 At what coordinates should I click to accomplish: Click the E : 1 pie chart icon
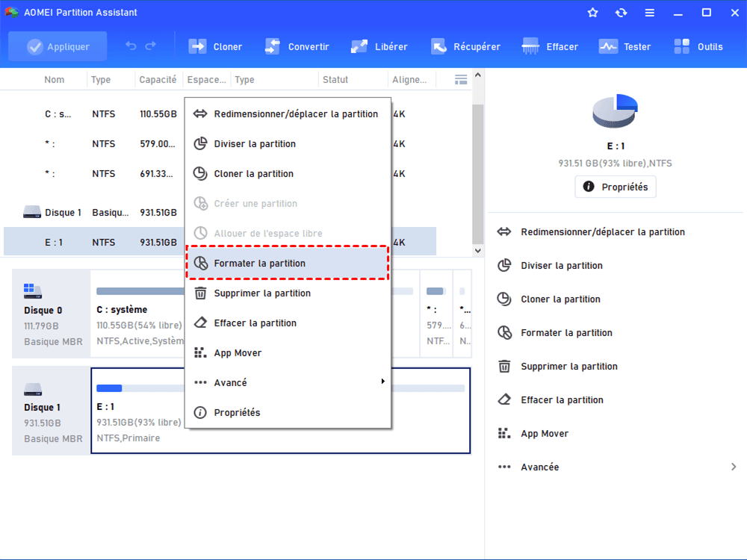[615, 111]
